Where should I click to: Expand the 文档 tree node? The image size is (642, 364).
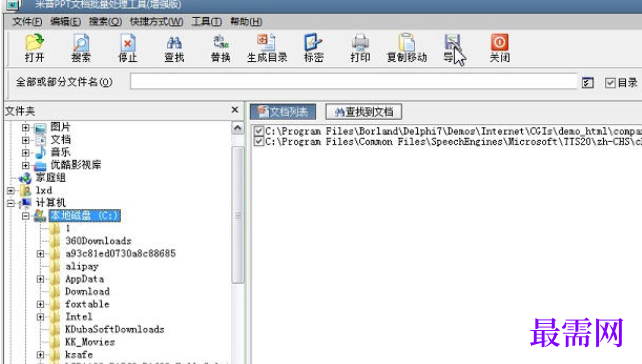click(x=25, y=140)
